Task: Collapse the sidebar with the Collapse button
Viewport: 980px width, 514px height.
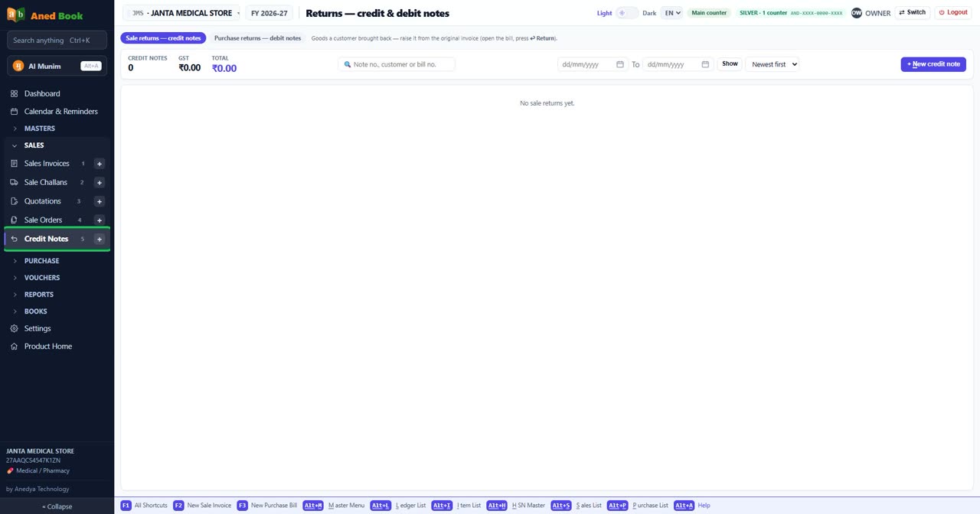Action: point(57,506)
